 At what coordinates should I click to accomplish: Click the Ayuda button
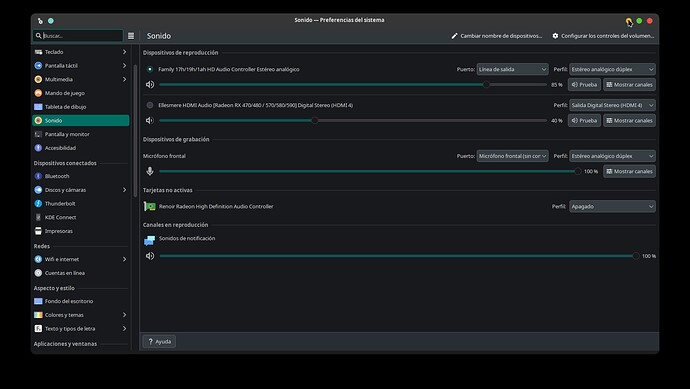pyautogui.click(x=159, y=341)
